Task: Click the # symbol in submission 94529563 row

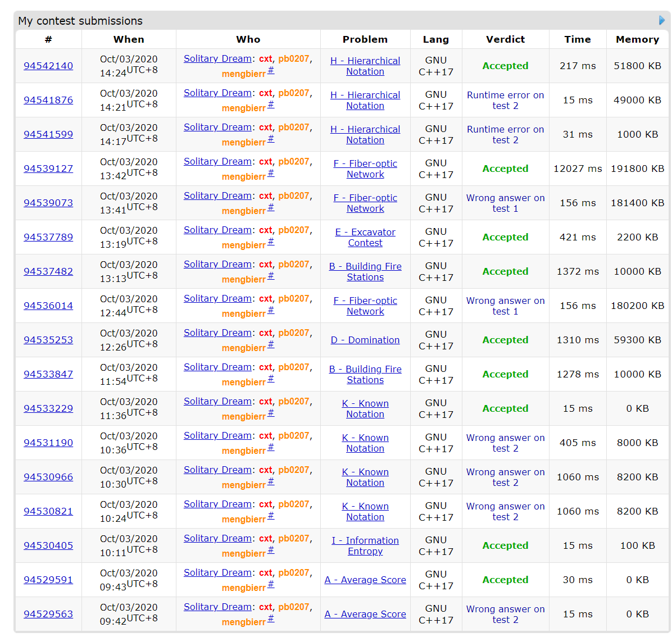Action: 271,618
